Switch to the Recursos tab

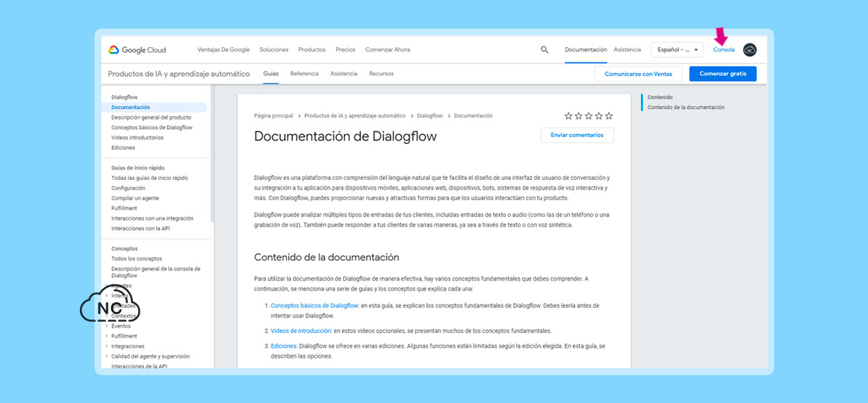(x=381, y=74)
